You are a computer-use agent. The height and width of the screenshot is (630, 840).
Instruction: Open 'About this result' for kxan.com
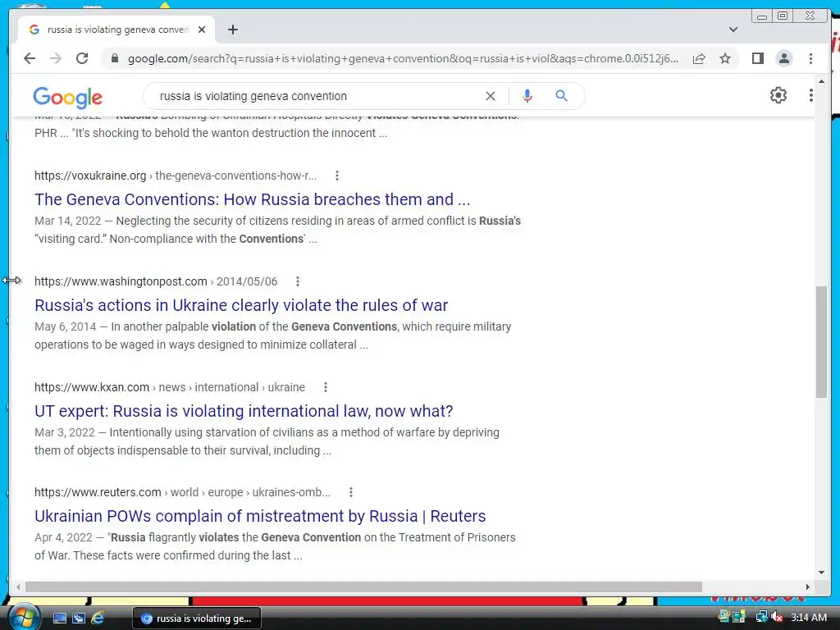[325, 387]
